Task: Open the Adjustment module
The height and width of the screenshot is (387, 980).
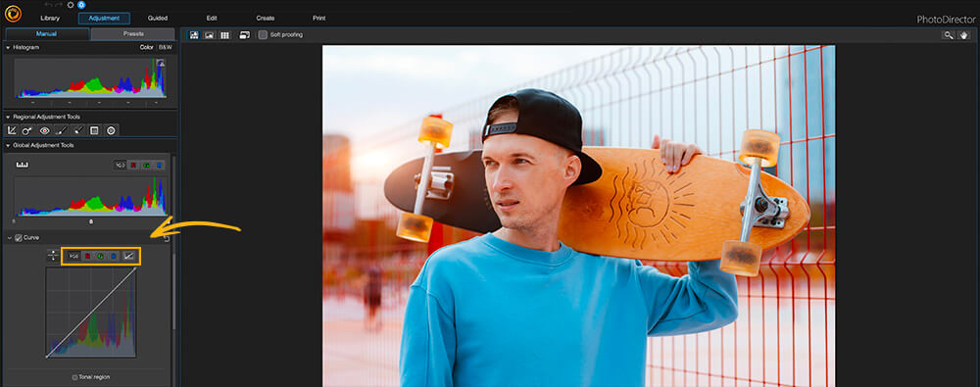Action: pyautogui.click(x=104, y=19)
